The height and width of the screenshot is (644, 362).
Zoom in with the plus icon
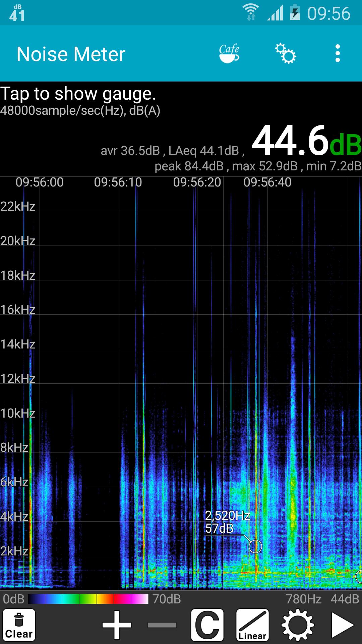(116, 625)
